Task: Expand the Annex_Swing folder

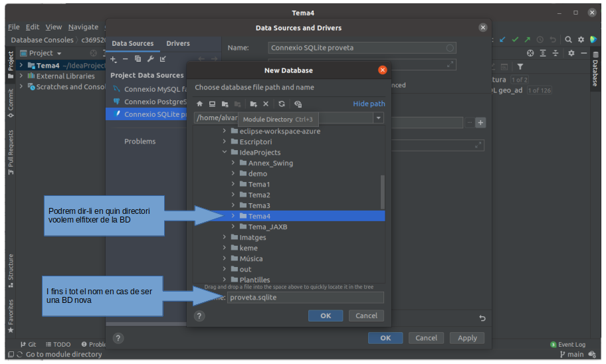Action: point(233,163)
